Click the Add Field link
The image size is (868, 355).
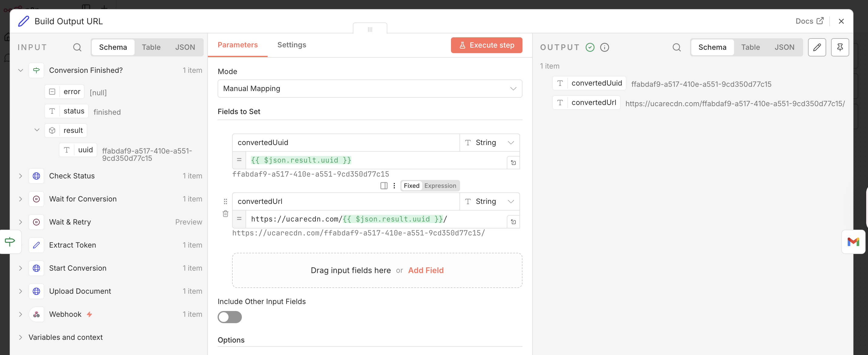[x=426, y=270]
